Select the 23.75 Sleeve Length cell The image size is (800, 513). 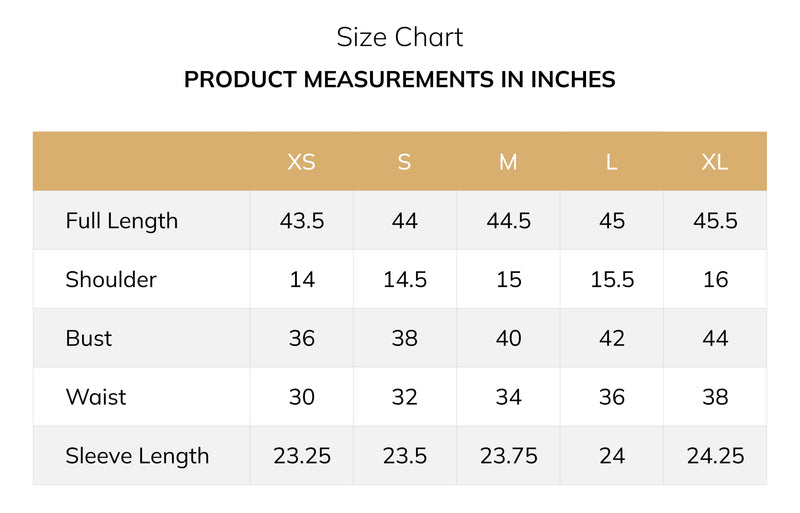click(x=508, y=456)
